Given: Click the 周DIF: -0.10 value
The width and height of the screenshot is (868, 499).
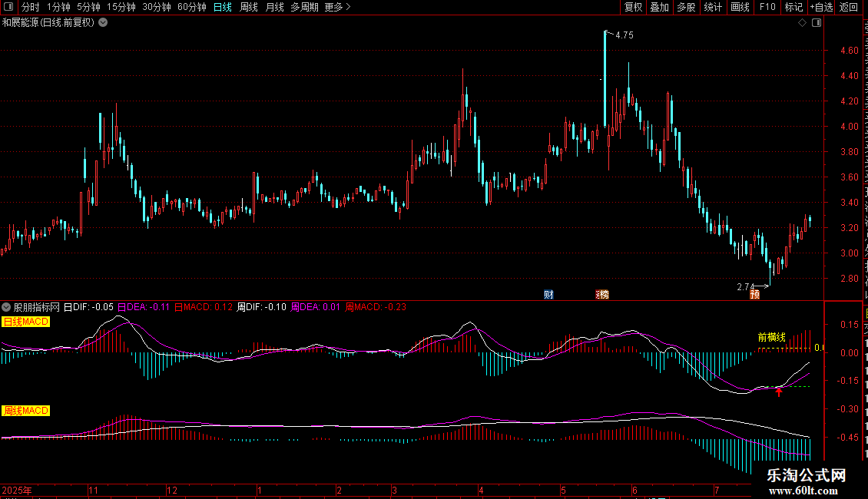Looking at the screenshot, I should click(x=261, y=307).
